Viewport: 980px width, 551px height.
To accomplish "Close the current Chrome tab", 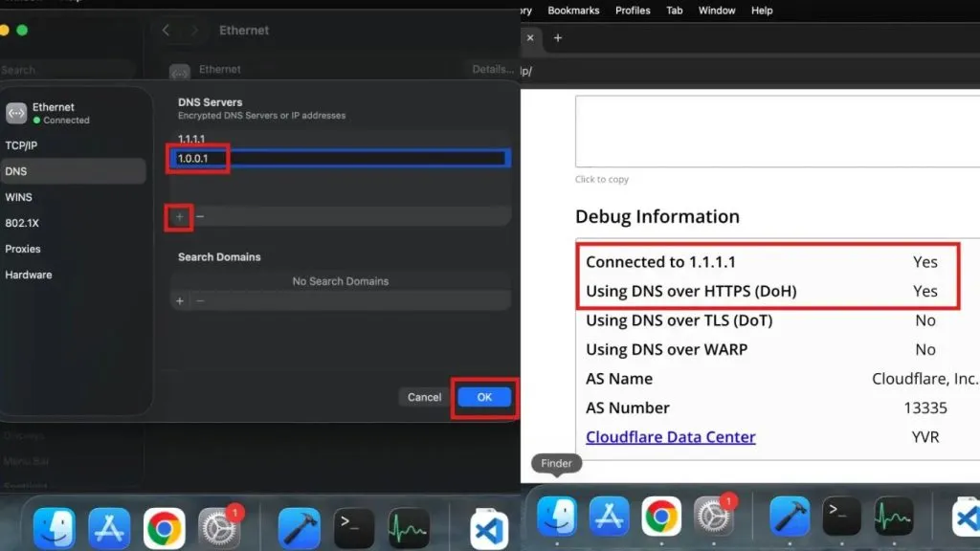I will tap(530, 38).
